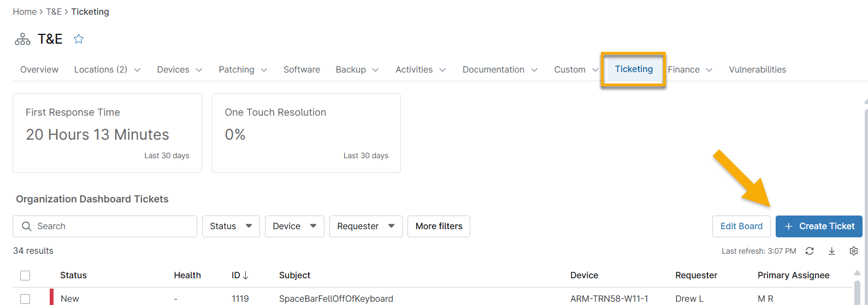Expand the Locations (2) menu
Screen dimensions: 868x305
[x=107, y=70]
